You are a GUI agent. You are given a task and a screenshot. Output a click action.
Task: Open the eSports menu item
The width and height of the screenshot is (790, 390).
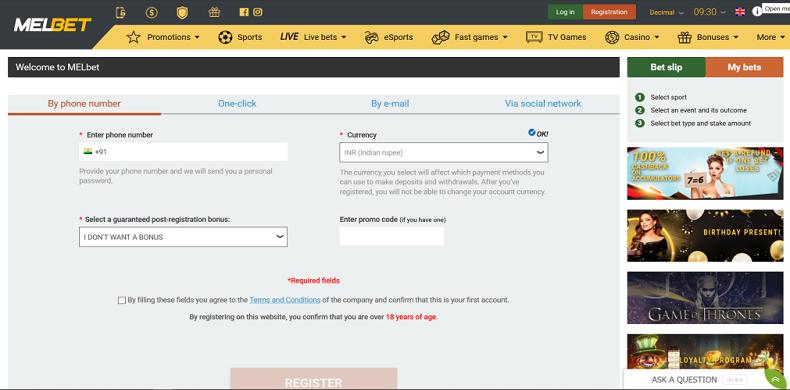point(398,37)
